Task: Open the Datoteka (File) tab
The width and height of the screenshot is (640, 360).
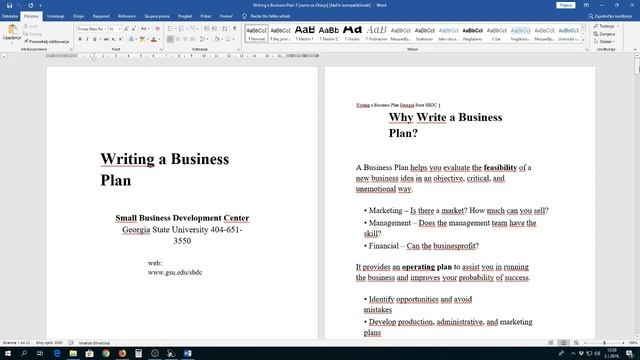Action: 10,16
